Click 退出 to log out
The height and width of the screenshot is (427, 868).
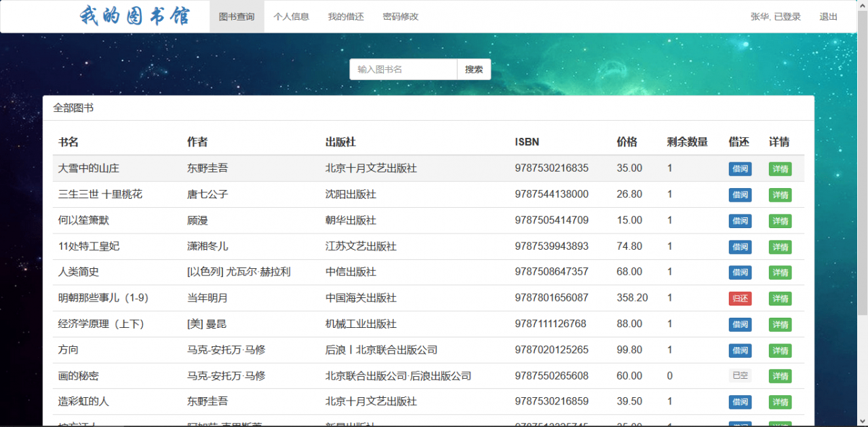tap(829, 16)
